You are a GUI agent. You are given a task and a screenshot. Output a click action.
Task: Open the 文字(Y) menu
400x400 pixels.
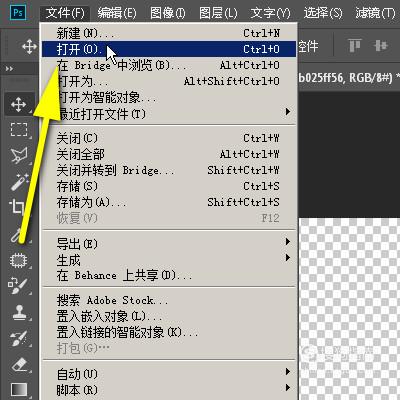point(270,13)
